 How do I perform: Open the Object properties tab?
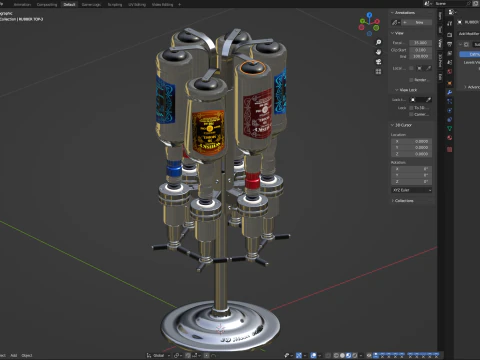tap(450, 83)
